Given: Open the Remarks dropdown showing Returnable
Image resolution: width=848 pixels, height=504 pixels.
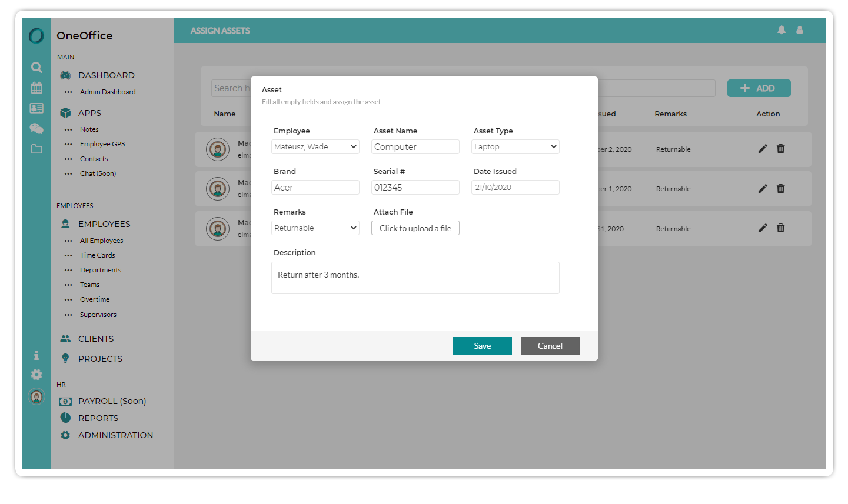Looking at the screenshot, I should point(315,228).
